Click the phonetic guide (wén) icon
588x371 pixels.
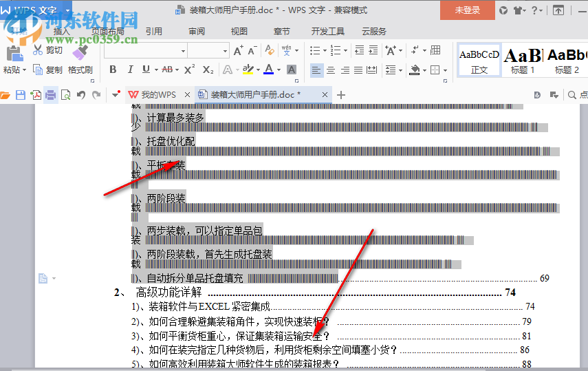click(x=287, y=50)
